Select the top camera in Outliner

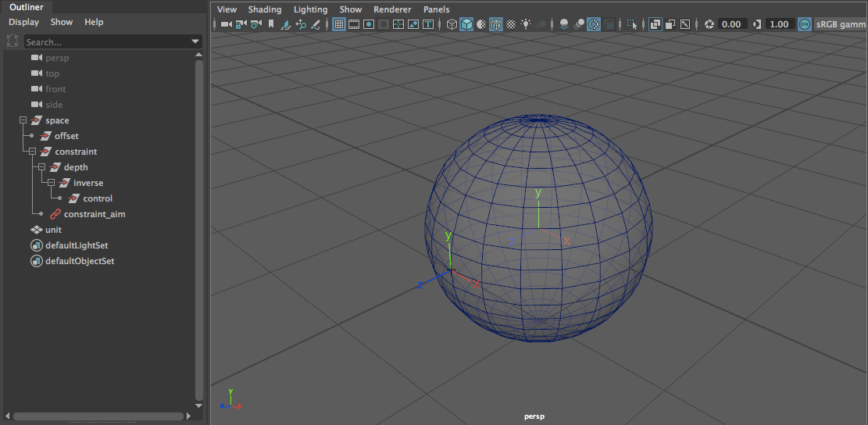pos(52,73)
